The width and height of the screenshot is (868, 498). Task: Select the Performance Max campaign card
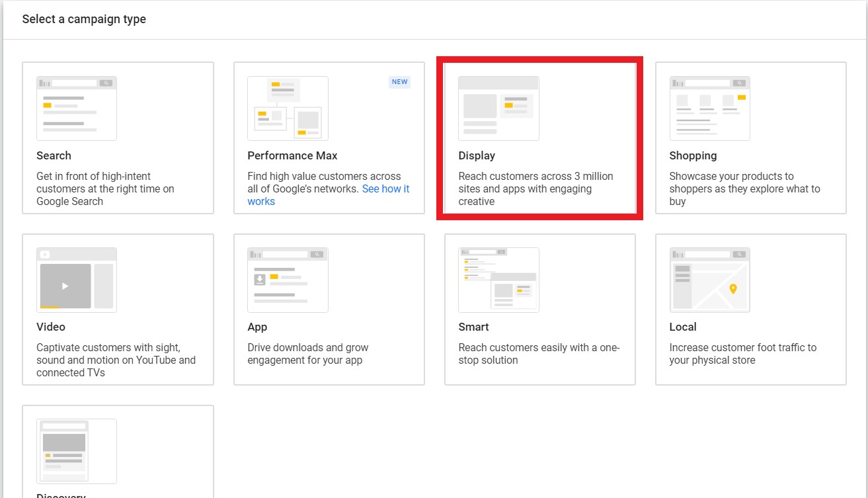tap(329, 138)
